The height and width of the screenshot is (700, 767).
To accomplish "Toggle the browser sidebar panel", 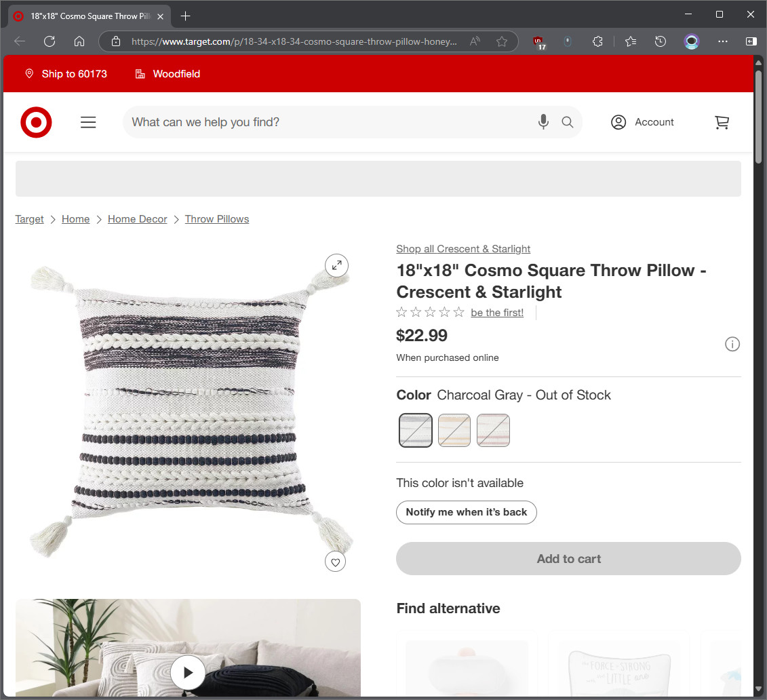I will tap(751, 41).
